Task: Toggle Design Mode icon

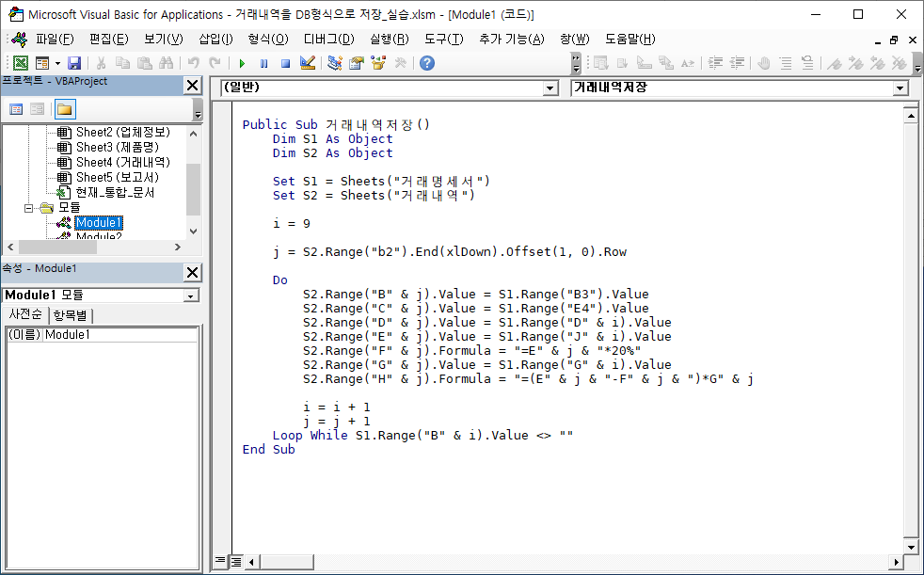Action: [x=308, y=63]
